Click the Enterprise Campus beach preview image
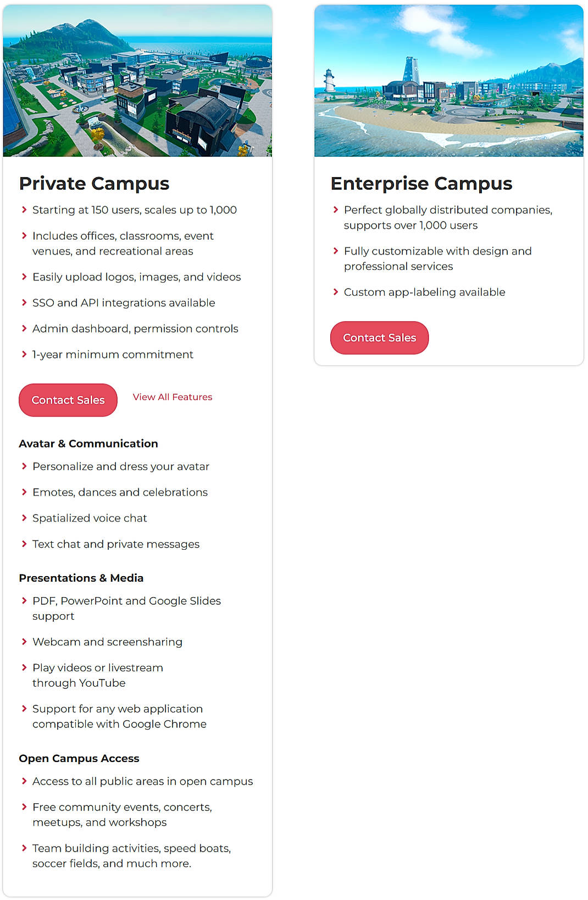The image size is (588, 900). click(448, 80)
